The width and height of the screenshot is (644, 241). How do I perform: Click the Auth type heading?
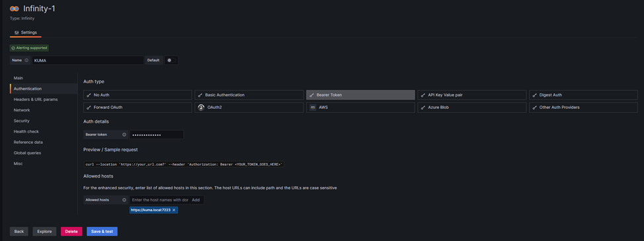(x=94, y=82)
